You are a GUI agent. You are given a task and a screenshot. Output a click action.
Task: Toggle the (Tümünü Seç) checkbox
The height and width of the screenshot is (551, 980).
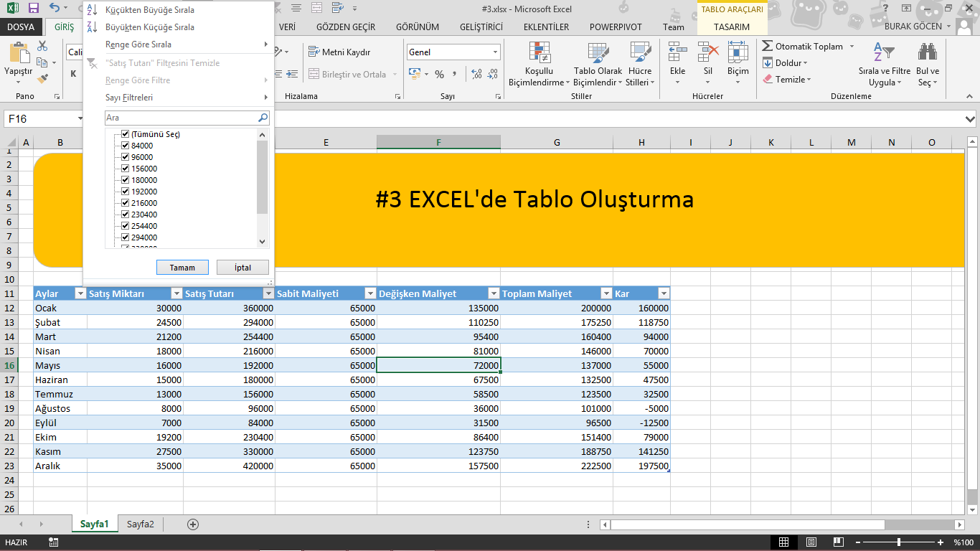[x=125, y=133]
